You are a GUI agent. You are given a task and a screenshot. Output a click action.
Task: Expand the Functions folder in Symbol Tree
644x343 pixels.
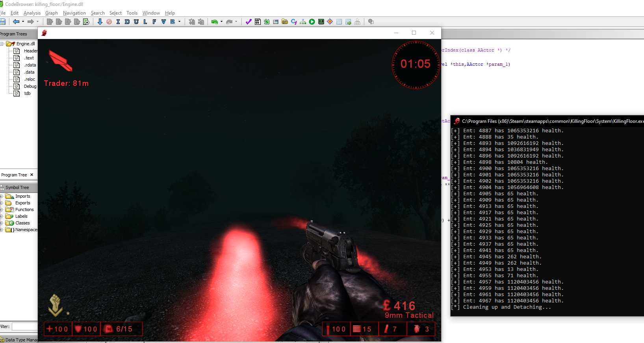click(x=2, y=210)
